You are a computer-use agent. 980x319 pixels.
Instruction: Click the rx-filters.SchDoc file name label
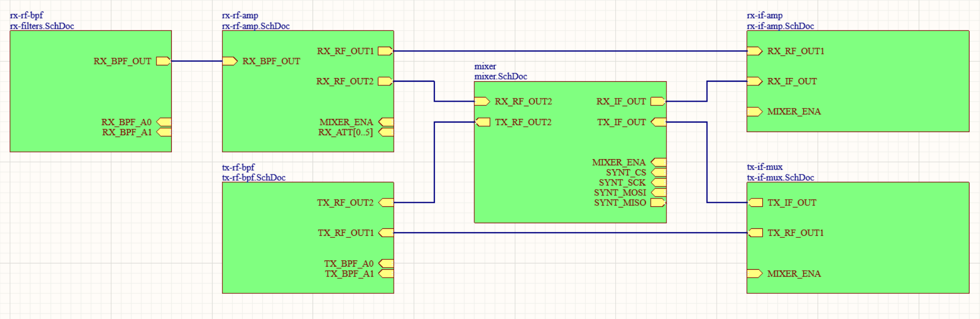tap(42, 26)
